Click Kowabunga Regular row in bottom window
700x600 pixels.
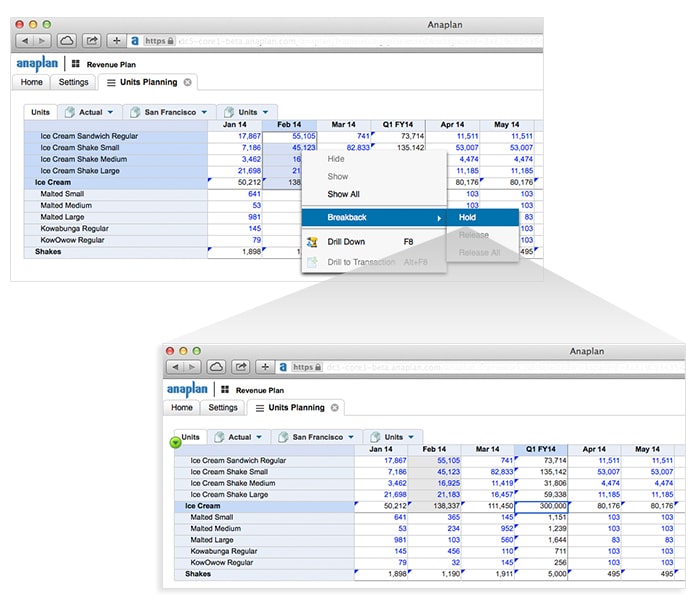coord(265,551)
